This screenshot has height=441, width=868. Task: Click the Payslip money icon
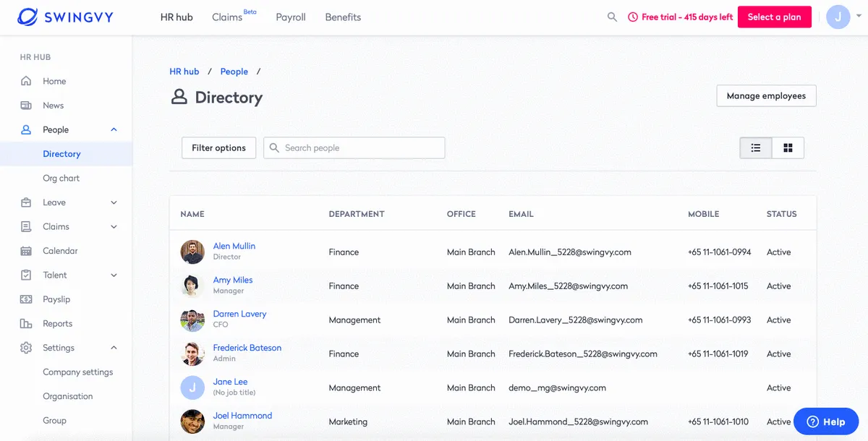click(x=26, y=299)
